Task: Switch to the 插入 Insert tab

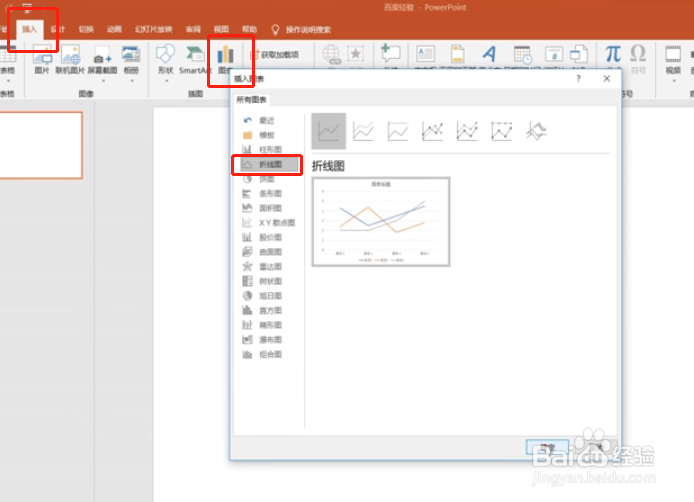Action: pos(30,29)
